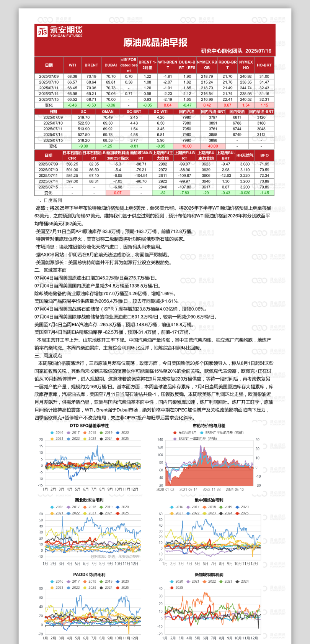The height and width of the screenshot is (644, 310).
Task: Click the report title 原油成品油早报
Action: pos(155,43)
